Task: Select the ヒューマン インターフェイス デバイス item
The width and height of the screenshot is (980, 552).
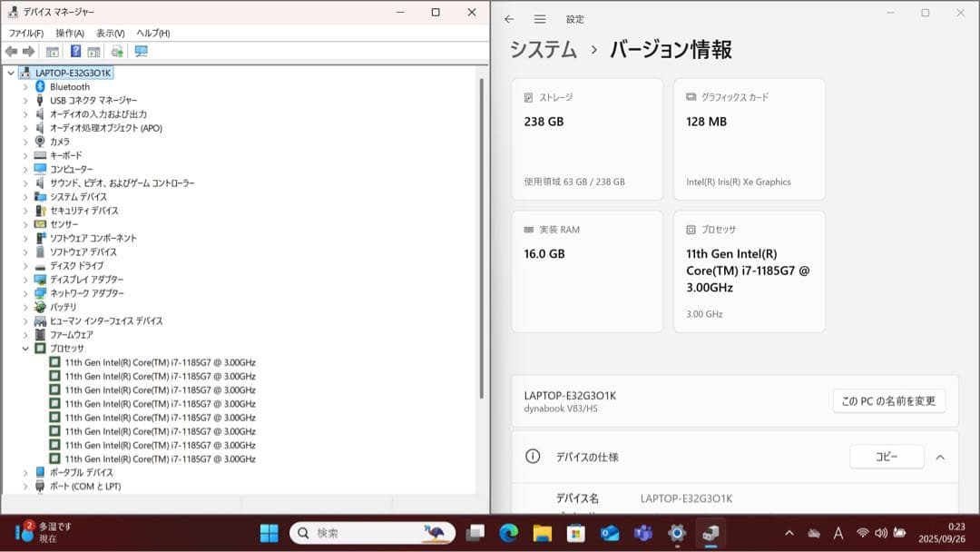Action: pyautogui.click(x=106, y=320)
